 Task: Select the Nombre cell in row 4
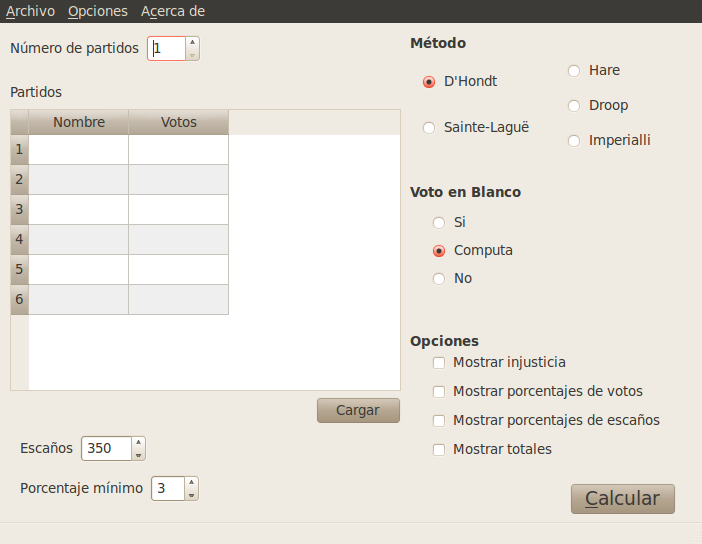[x=79, y=240]
